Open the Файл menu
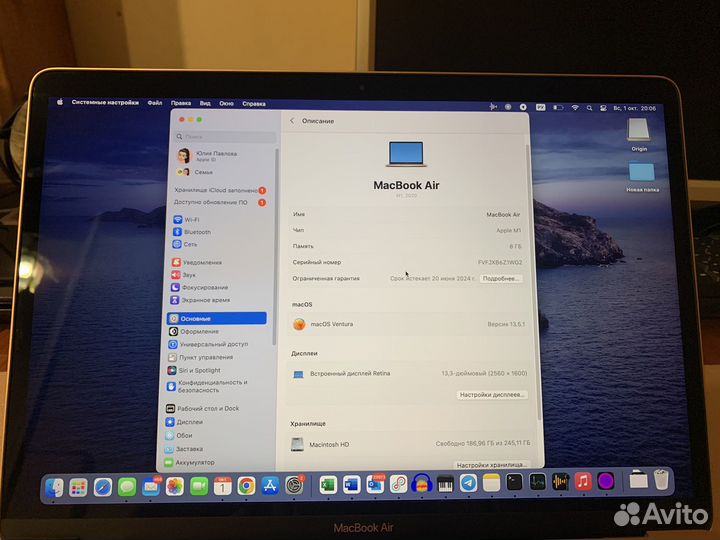 click(x=155, y=103)
